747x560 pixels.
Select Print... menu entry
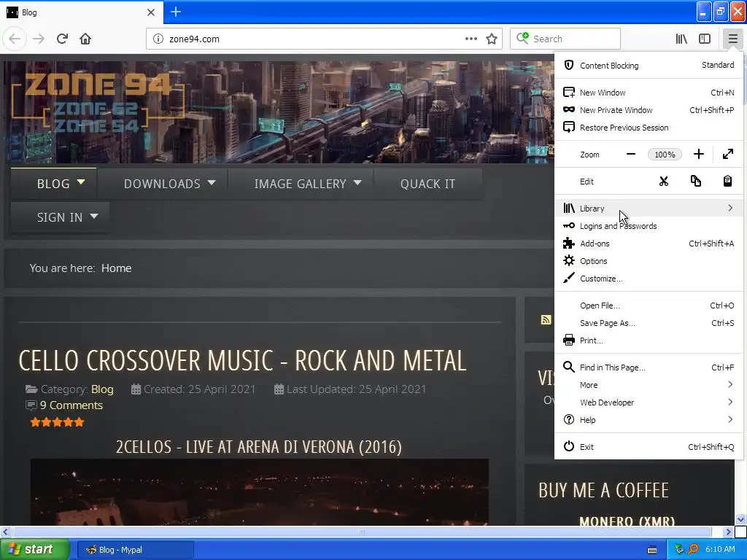649,341
